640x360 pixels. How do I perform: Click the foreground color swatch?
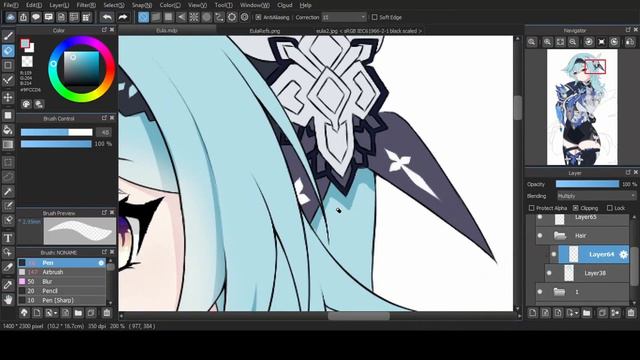pyautogui.click(x=25, y=43)
